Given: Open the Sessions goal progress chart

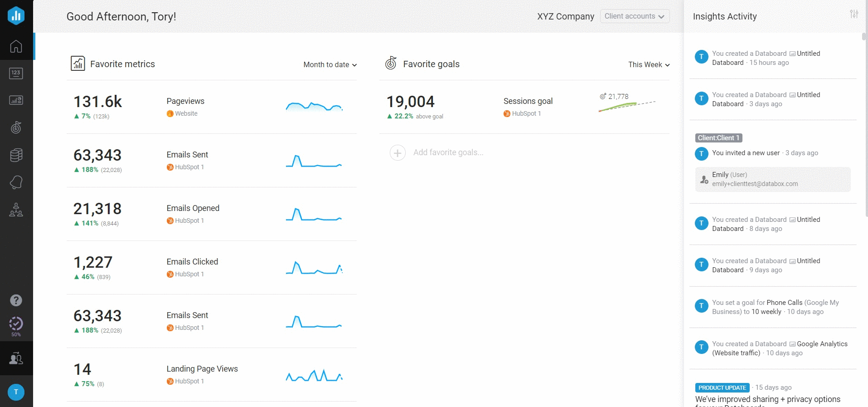Looking at the screenshot, I should coord(627,104).
